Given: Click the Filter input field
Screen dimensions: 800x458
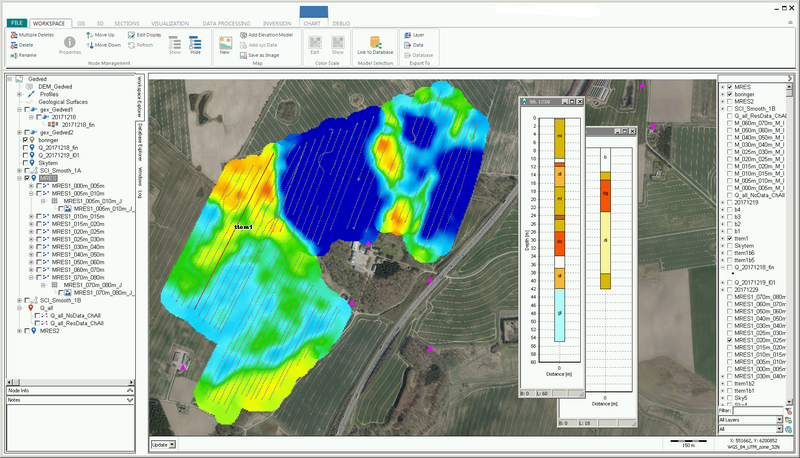Looking at the screenshot, I should click(x=758, y=410).
